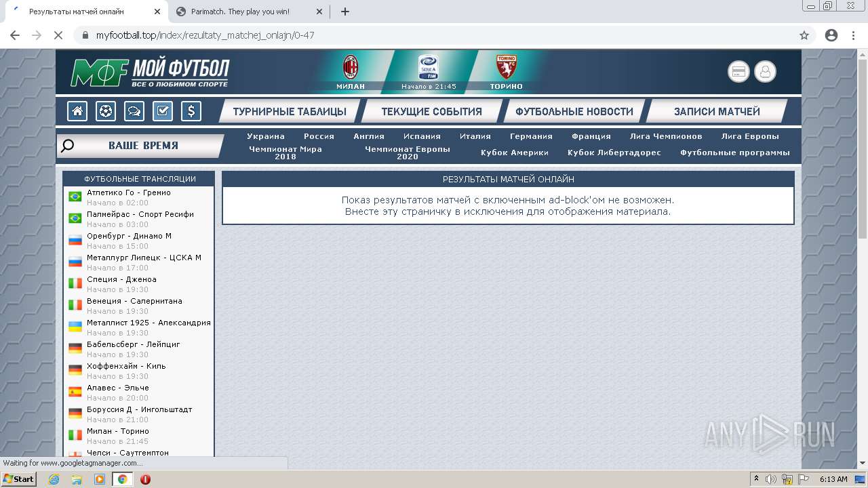Close the Parimatch tab

(319, 12)
